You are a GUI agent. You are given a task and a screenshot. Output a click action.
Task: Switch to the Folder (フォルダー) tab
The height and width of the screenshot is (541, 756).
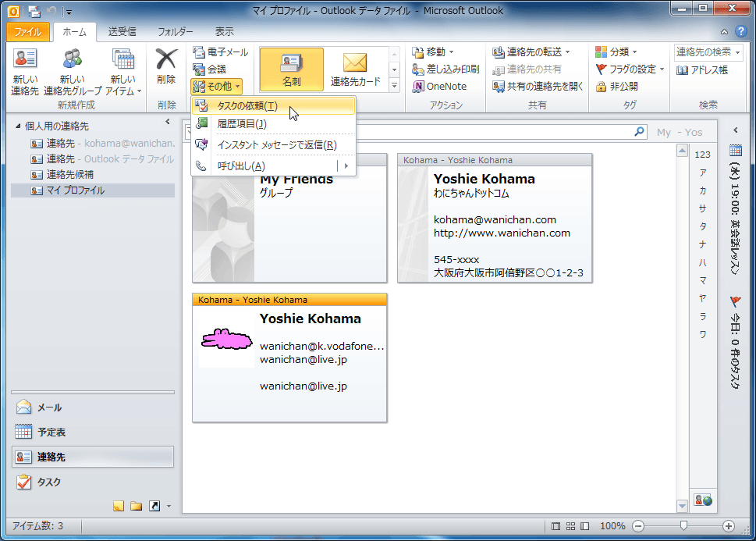click(x=175, y=32)
